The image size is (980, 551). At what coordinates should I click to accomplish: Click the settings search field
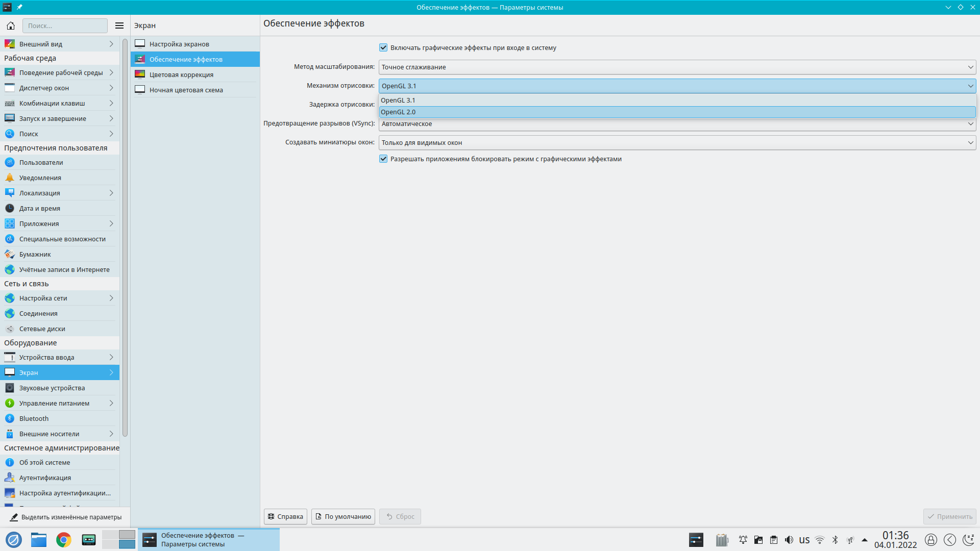pos(65,26)
